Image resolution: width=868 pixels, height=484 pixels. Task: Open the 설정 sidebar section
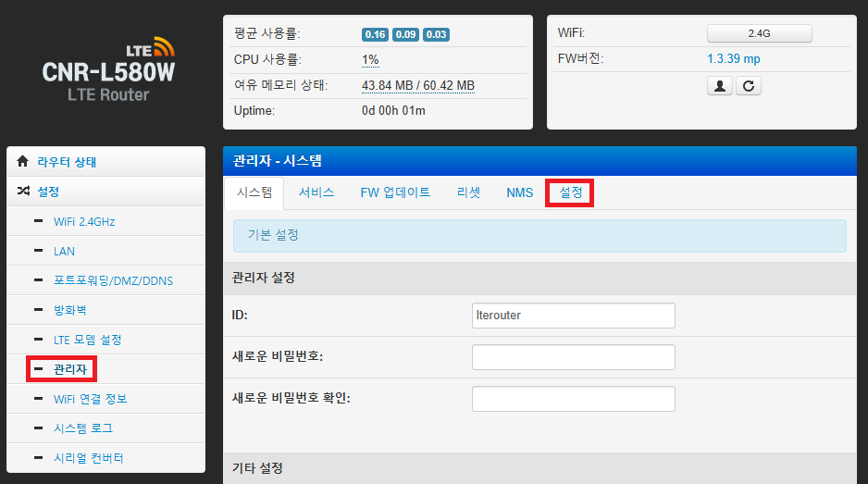coord(48,192)
